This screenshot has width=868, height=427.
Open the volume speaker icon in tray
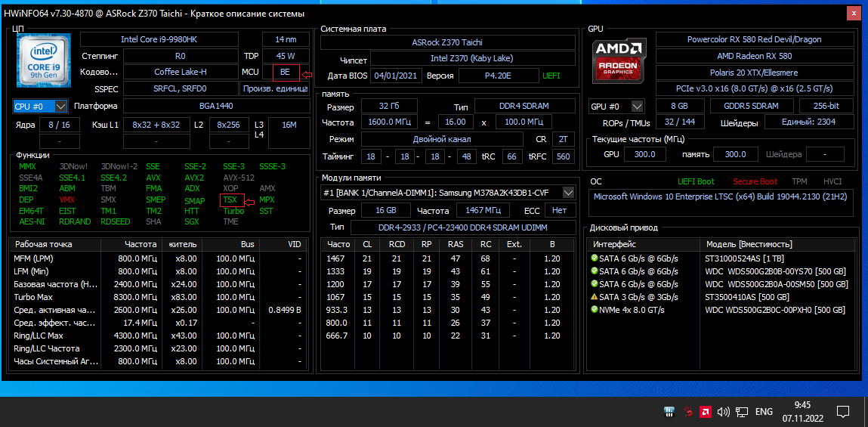pyautogui.click(x=723, y=411)
